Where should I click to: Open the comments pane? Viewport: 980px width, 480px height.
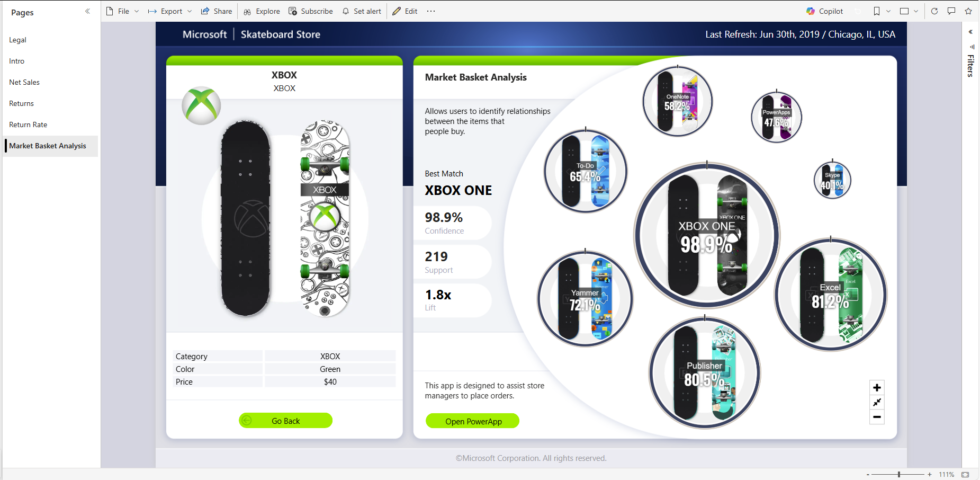951,11
